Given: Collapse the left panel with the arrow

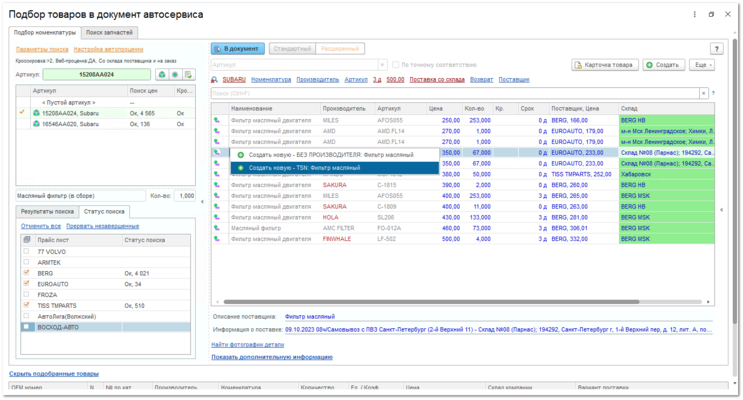Looking at the screenshot, I should [x=202, y=202].
